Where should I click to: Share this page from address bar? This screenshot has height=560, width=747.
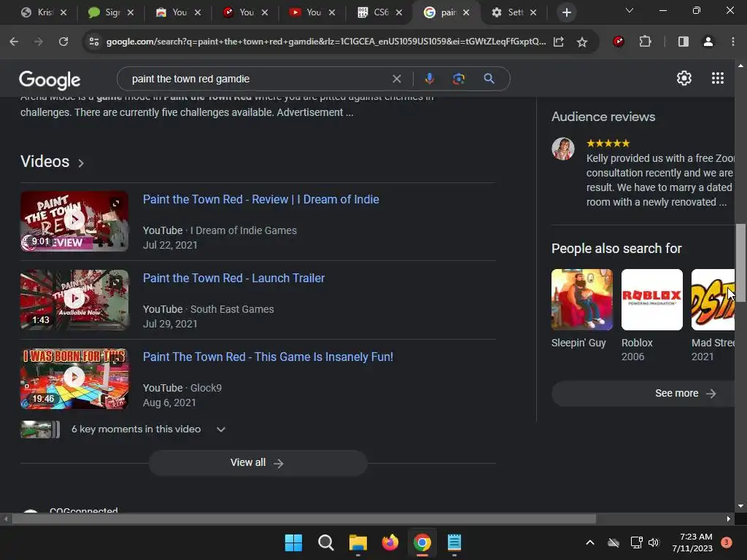559,42
